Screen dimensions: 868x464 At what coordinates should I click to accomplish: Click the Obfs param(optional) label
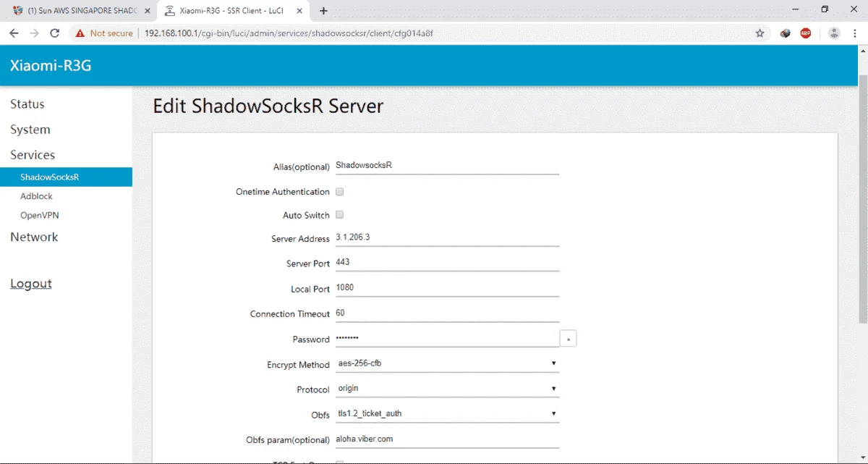[288, 440]
